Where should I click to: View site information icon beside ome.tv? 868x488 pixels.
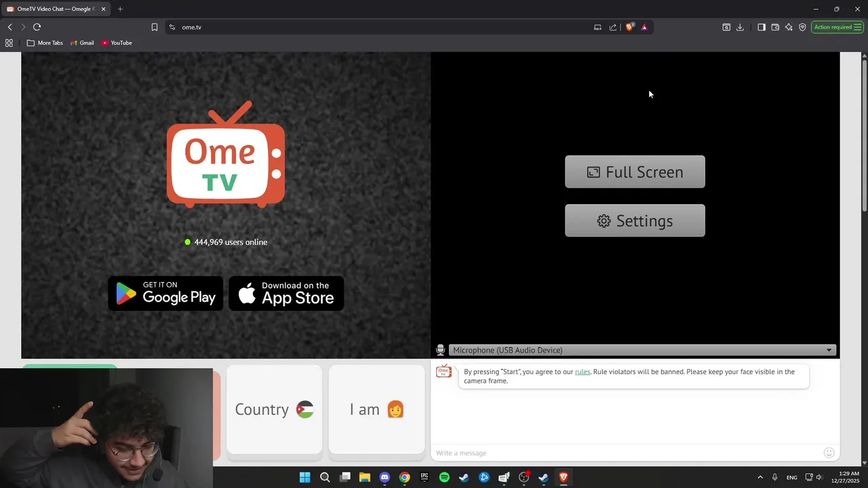click(x=172, y=27)
